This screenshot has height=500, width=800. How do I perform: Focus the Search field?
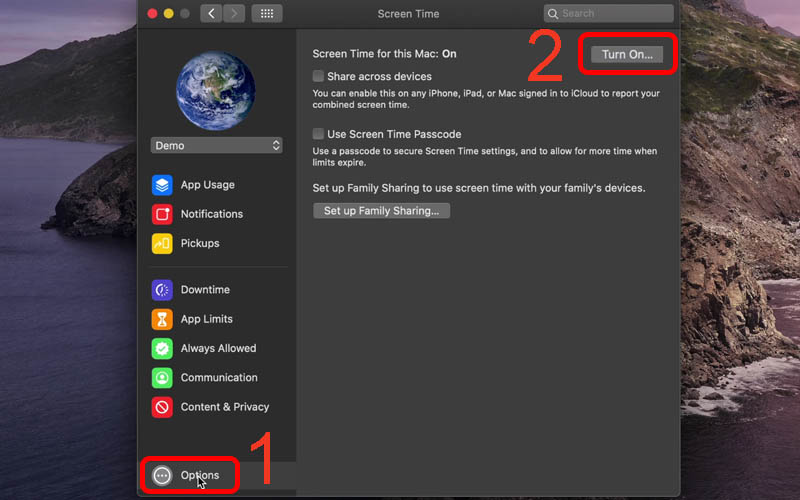pyautogui.click(x=609, y=14)
